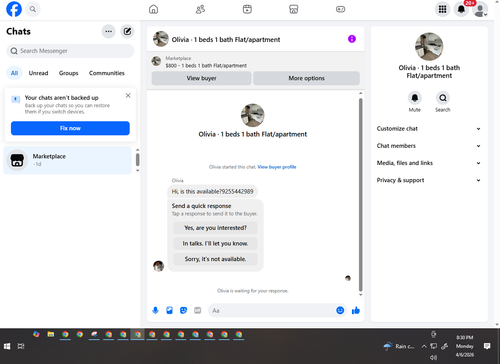This screenshot has width=500, height=364.
Task: Open the View buyer profile link
Action: tap(277, 167)
